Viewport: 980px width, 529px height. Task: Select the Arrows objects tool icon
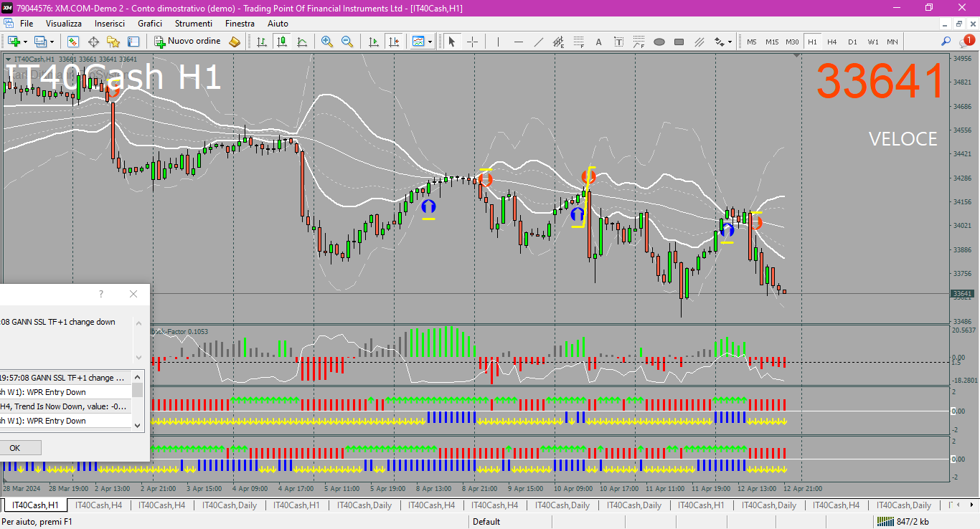tap(719, 42)
